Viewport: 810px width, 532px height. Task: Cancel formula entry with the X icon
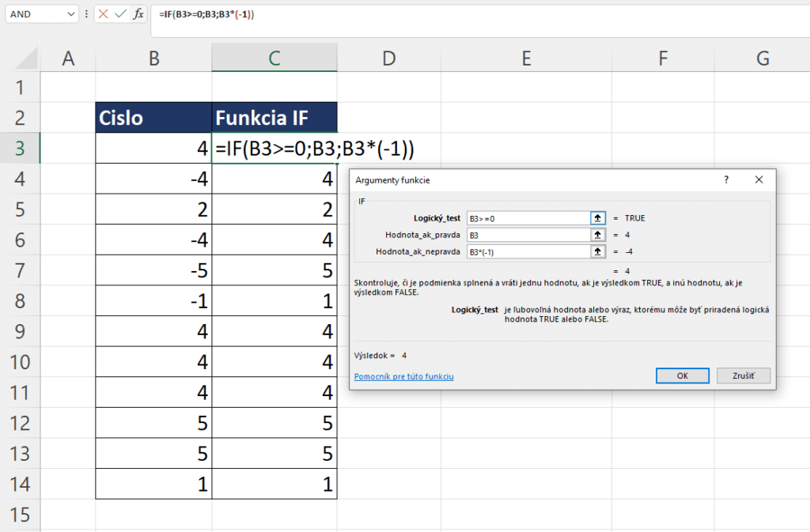click(x=104, y=14)
